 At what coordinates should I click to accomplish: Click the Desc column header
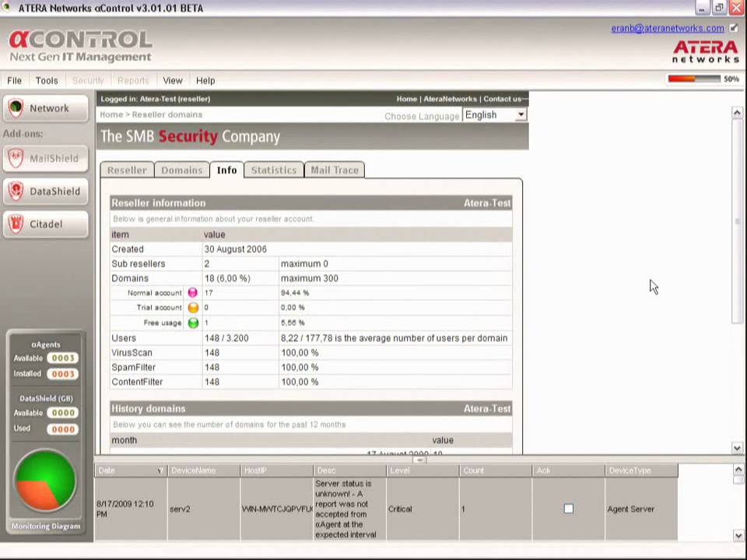(349, 471)
